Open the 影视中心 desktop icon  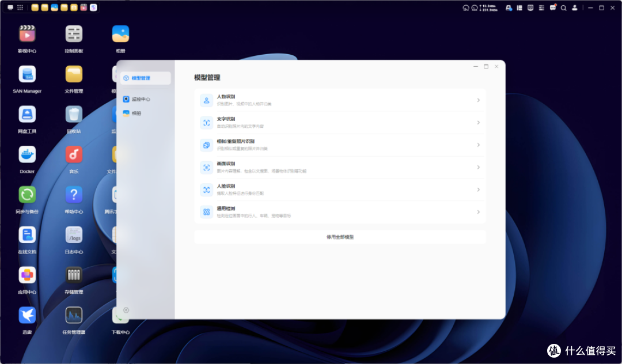pyautogui.click(x=27, y=34)
